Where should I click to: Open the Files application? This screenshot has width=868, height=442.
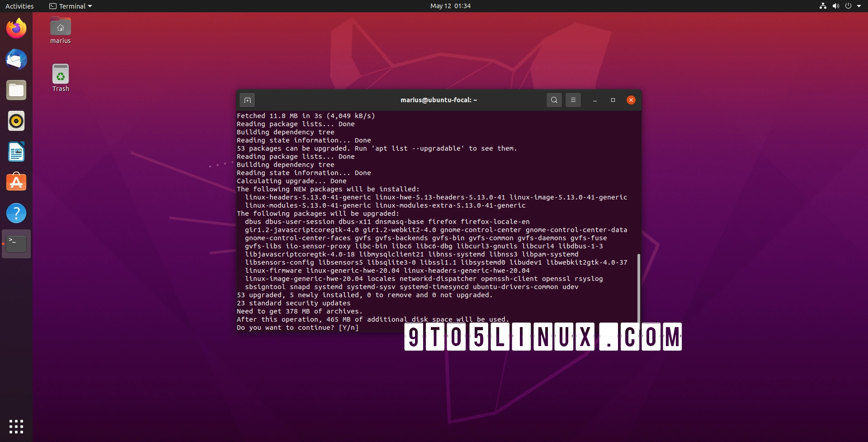pos(16,90)
